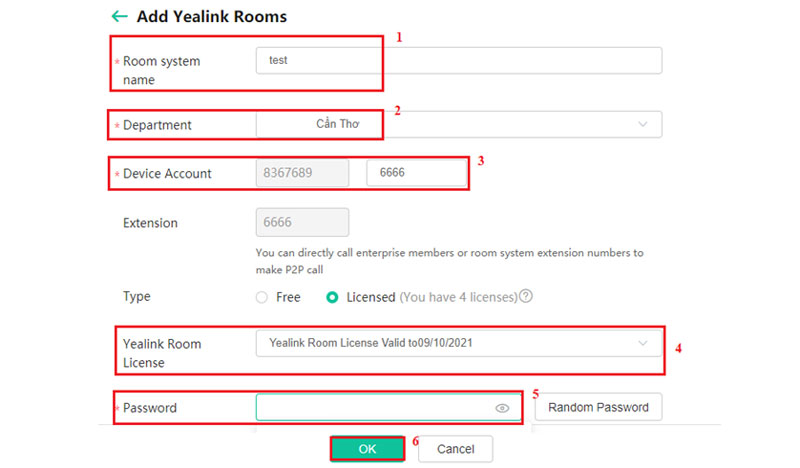This screenshot has height=468, width=800.
Task: Expand the Department dropdown arrow
Action: point(642,124)
